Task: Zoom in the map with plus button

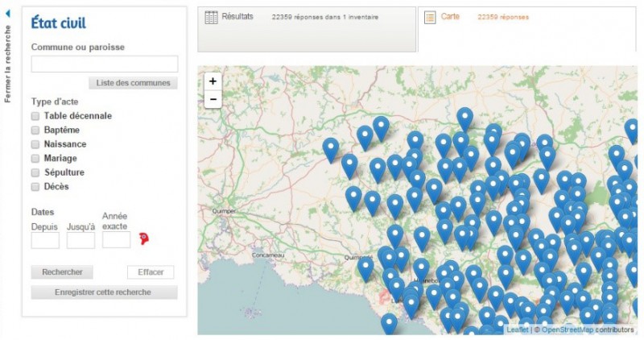Action: [x=213, y=81]
